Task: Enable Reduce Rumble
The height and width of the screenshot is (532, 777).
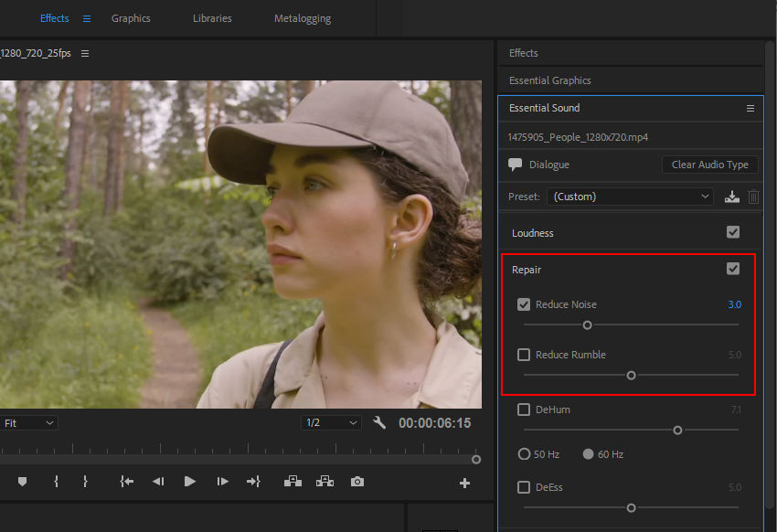Action: [524, 355]
